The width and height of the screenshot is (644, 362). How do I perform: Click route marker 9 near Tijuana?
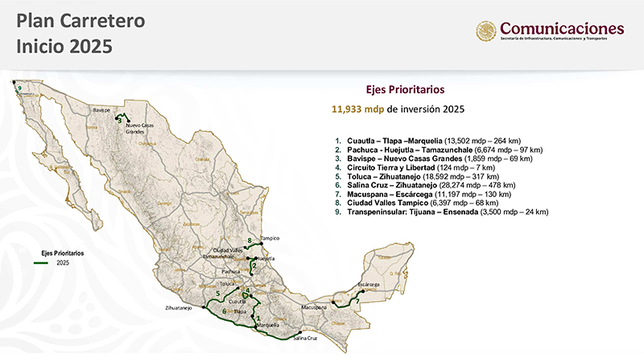pos(19,88)
